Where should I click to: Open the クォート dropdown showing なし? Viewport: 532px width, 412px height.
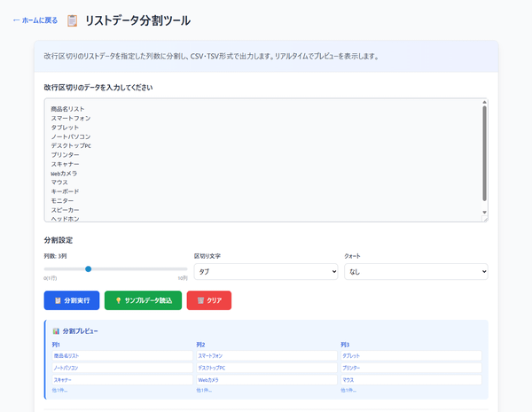point(415,272)
